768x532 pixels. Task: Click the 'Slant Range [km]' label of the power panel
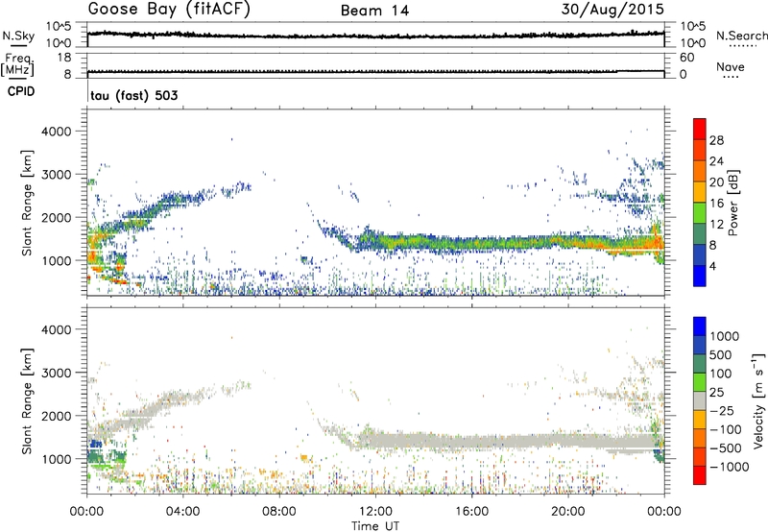tap(27, 203)
